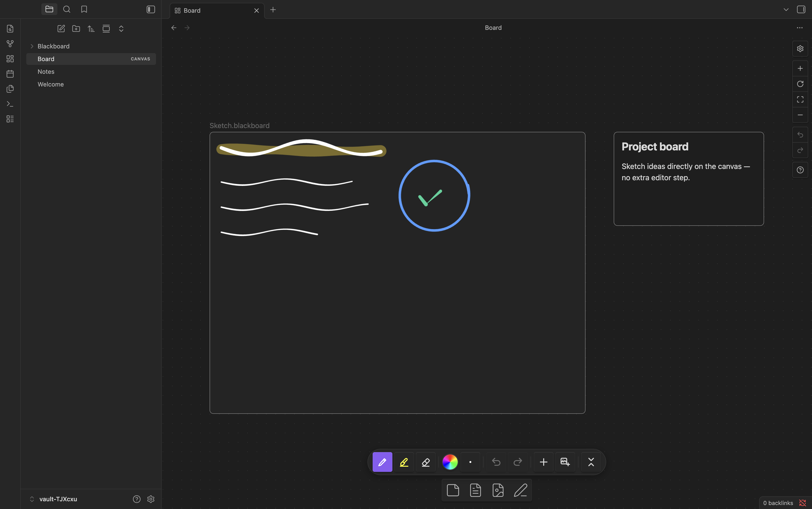Open the stroke size dot selector

(x=470, y=462)
